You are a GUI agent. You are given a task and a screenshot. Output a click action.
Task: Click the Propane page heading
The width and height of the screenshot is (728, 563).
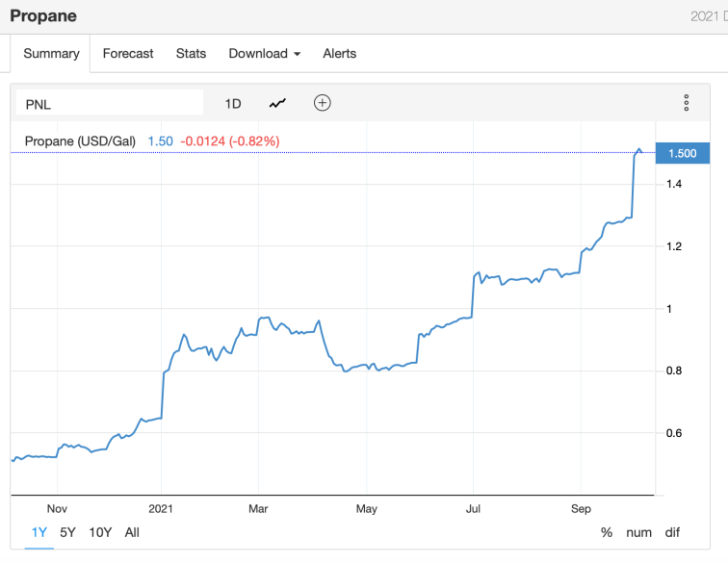[x=43, y=16]
